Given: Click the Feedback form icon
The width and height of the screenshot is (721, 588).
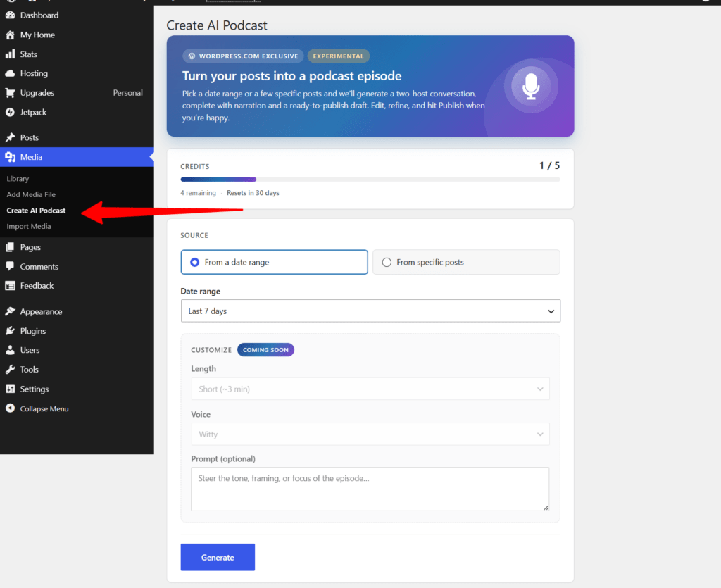Looking at the screenshot, I should [10, 286].
